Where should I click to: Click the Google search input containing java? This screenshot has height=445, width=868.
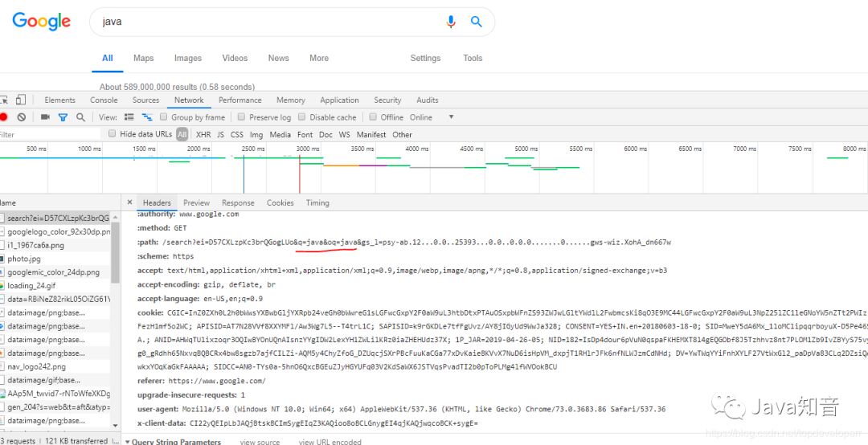272,22
